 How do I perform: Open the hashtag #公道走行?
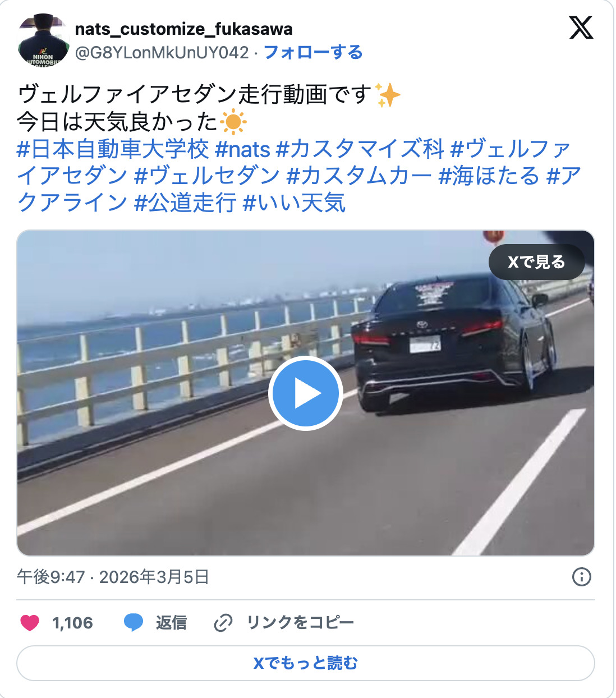coord(185,203)
